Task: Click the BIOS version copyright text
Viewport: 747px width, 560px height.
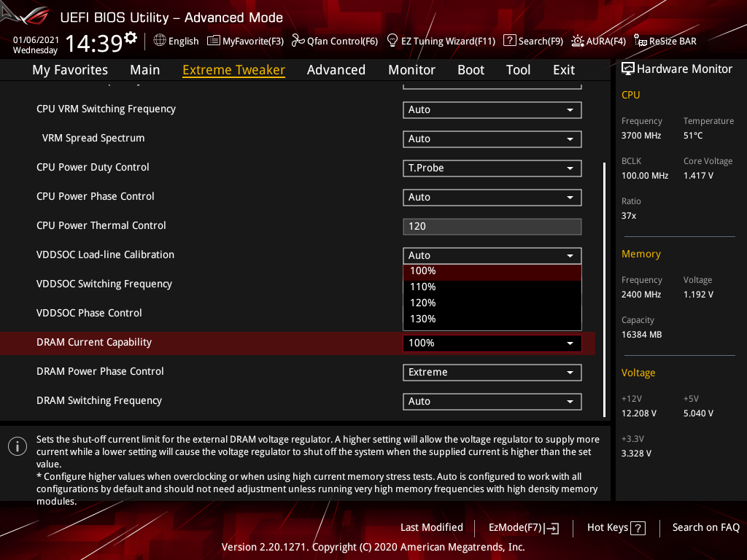Action: point(373,547)
